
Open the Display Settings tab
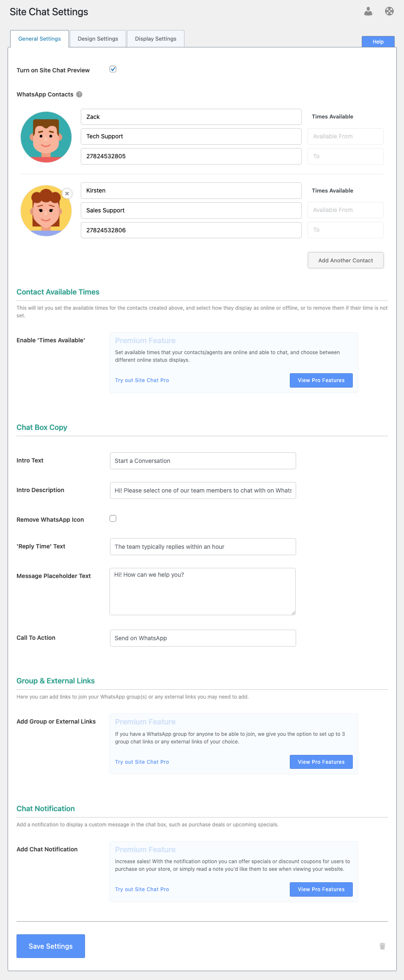point(156,39)
